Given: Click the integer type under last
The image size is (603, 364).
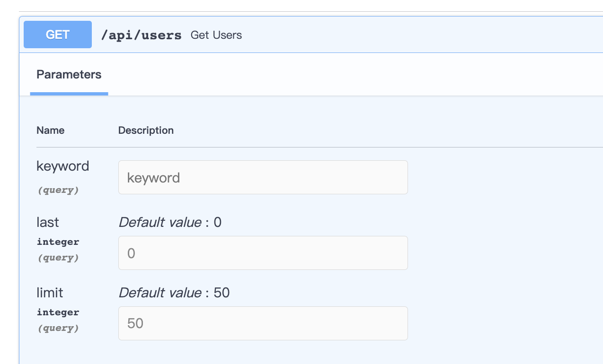Looking at the screenshot, I should 58,242.
